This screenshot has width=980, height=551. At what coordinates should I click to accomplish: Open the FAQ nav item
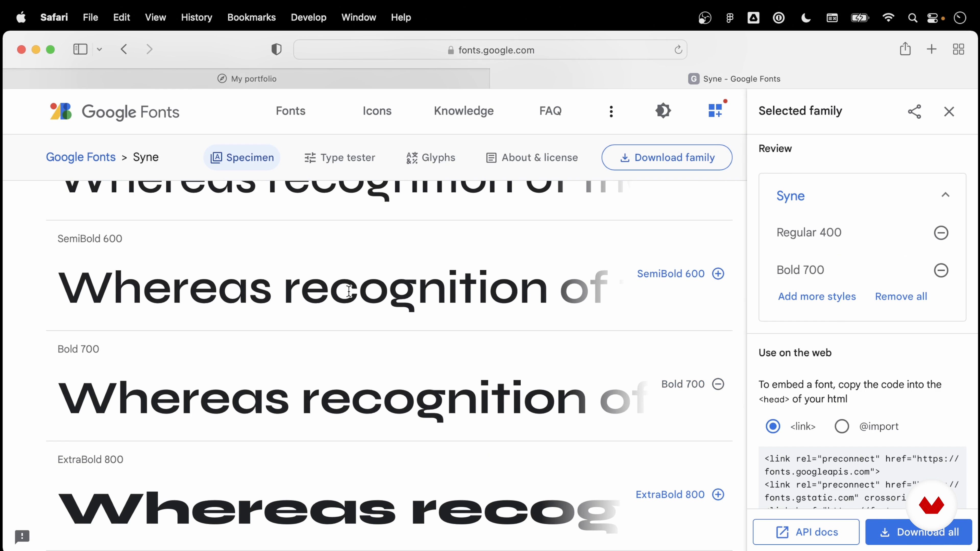[550, 111]
